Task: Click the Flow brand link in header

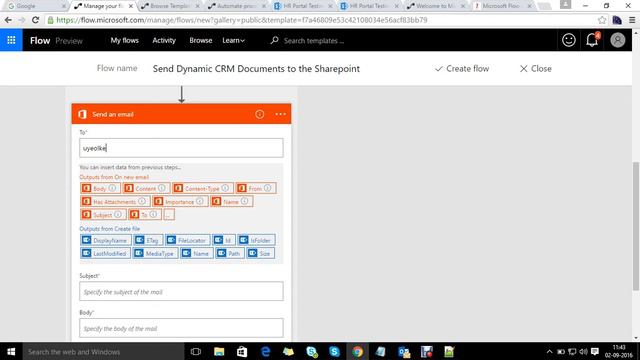Action: click(40, 40)
